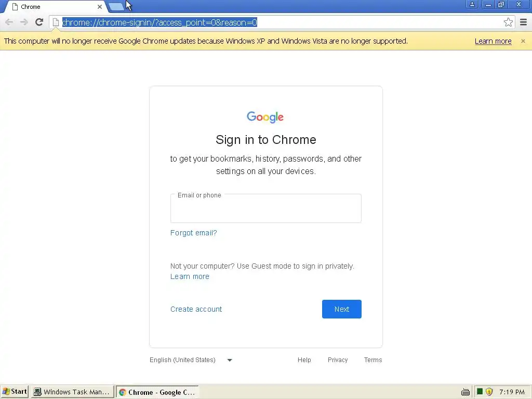Click the Forgot email? link
This screenshot has width=532, height=399.
(x=193, y=233)
